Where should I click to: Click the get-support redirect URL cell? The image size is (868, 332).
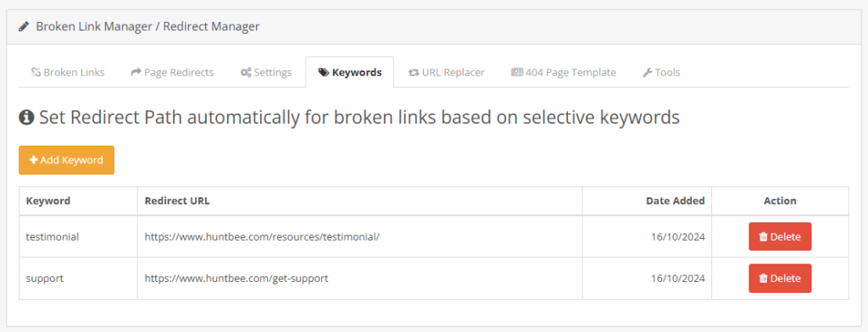pos(359,279)
